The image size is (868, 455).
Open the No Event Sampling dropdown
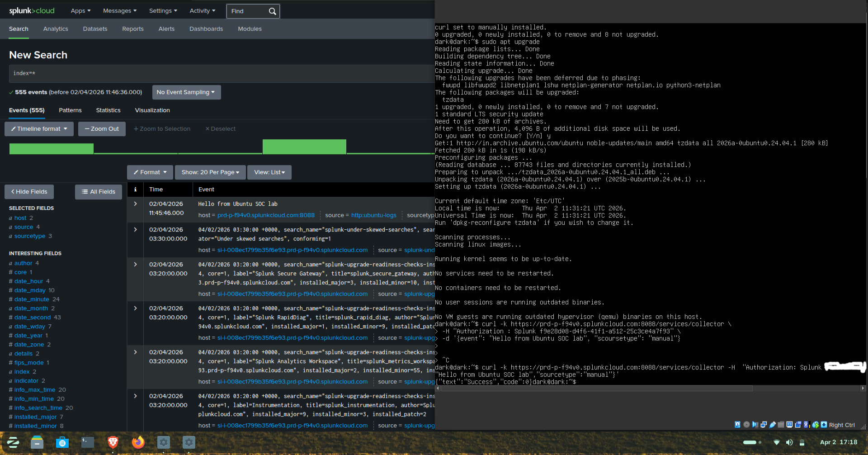[186, 92]
